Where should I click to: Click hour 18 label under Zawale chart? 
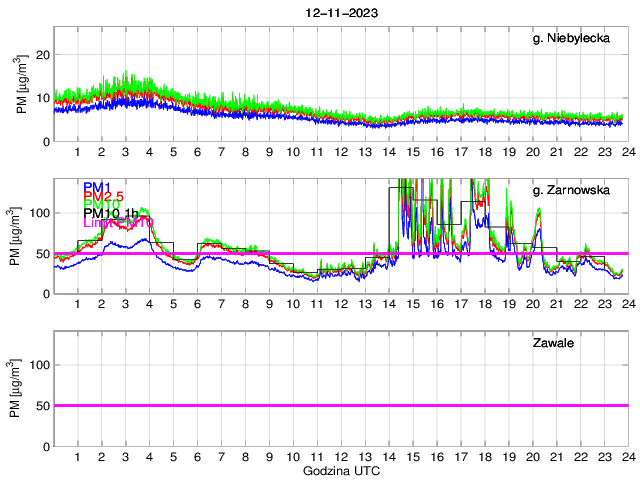point(485,457)
